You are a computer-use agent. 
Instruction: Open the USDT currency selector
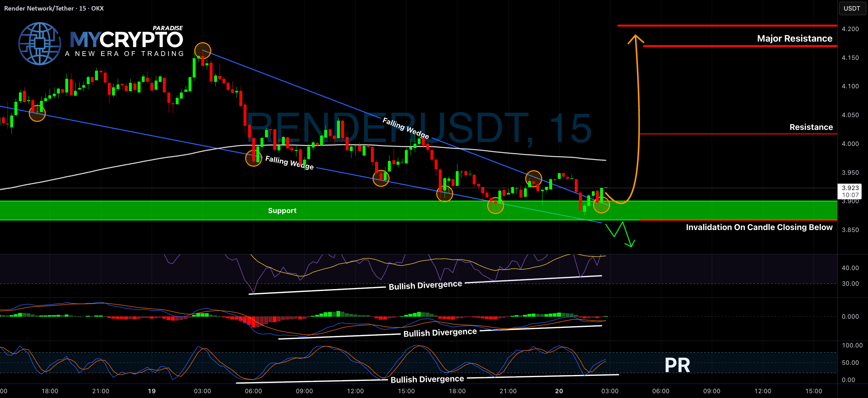coord(852,8)
